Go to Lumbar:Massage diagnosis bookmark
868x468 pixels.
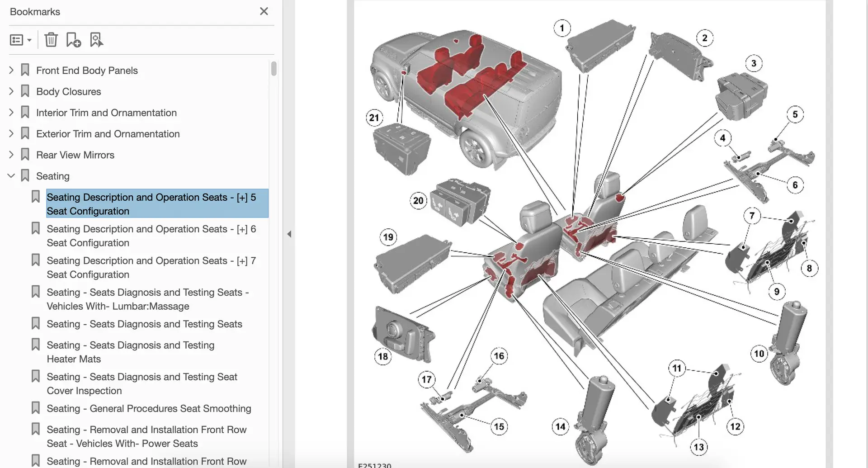147,299
